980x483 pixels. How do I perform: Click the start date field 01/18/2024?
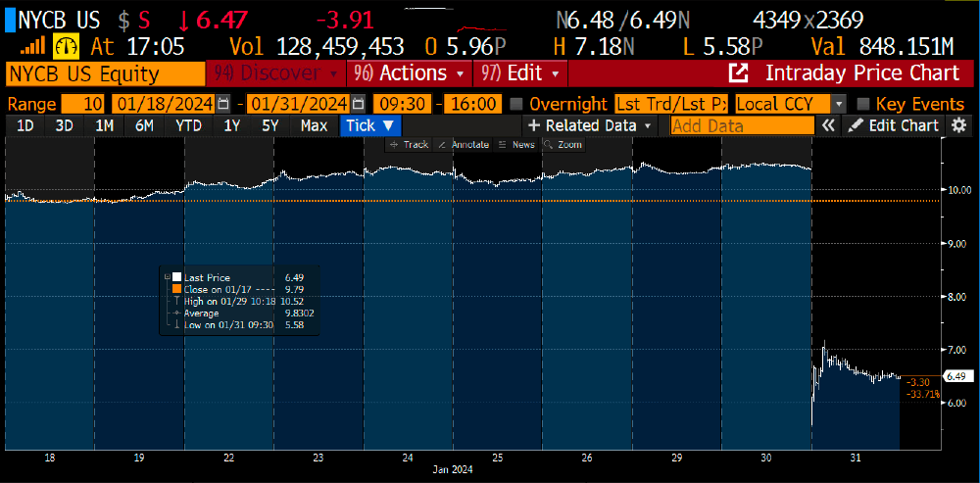pyautogui.click(x=164, y=104)
